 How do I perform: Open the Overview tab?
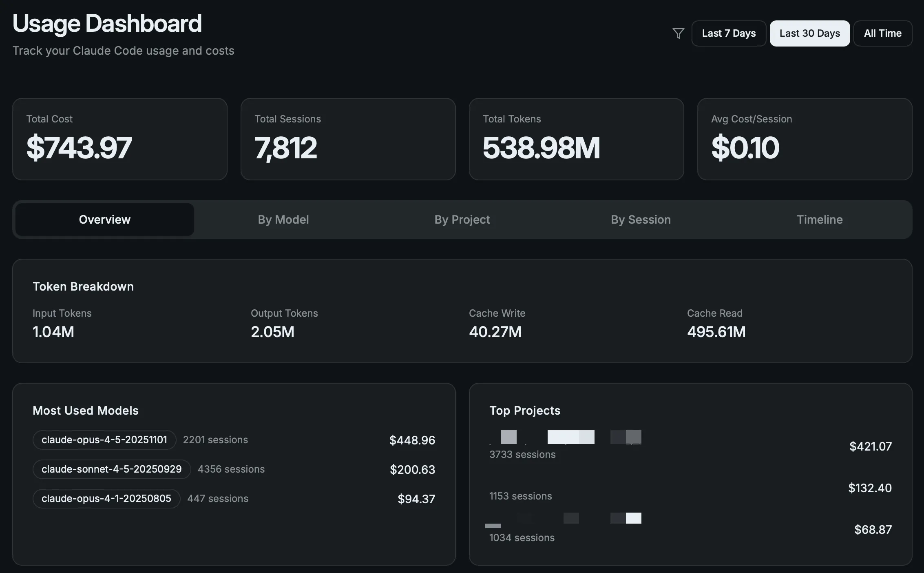105,220
